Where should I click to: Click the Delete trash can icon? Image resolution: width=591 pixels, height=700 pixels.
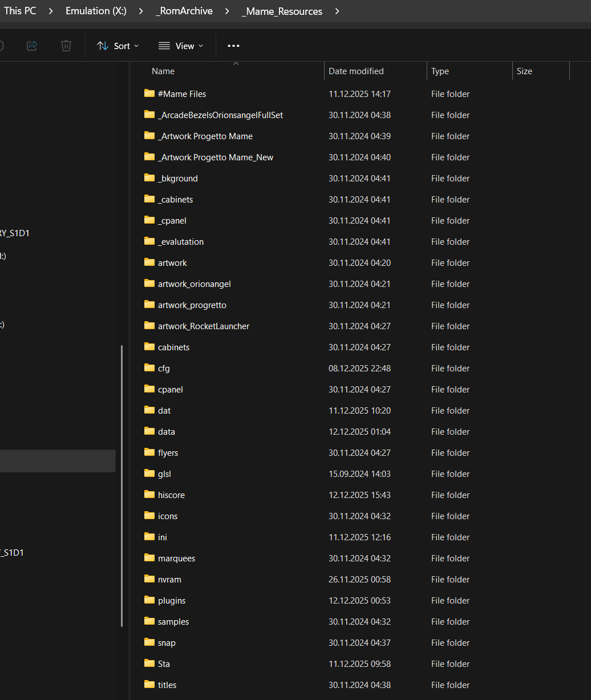(x=66, y=46)
